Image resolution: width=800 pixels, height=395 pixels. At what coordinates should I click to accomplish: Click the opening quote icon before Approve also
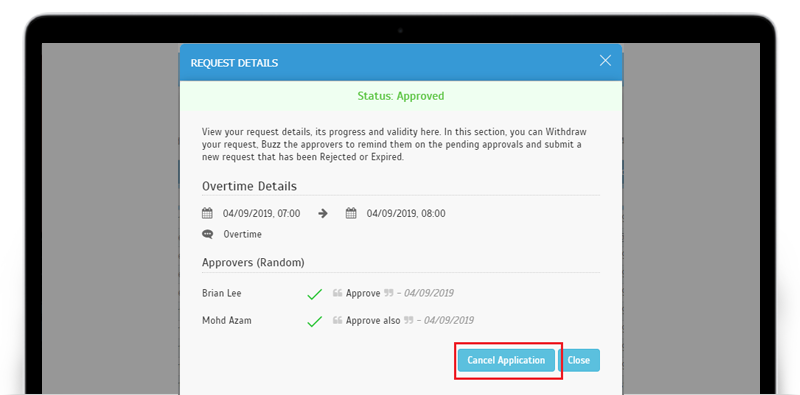pos(337,320)
